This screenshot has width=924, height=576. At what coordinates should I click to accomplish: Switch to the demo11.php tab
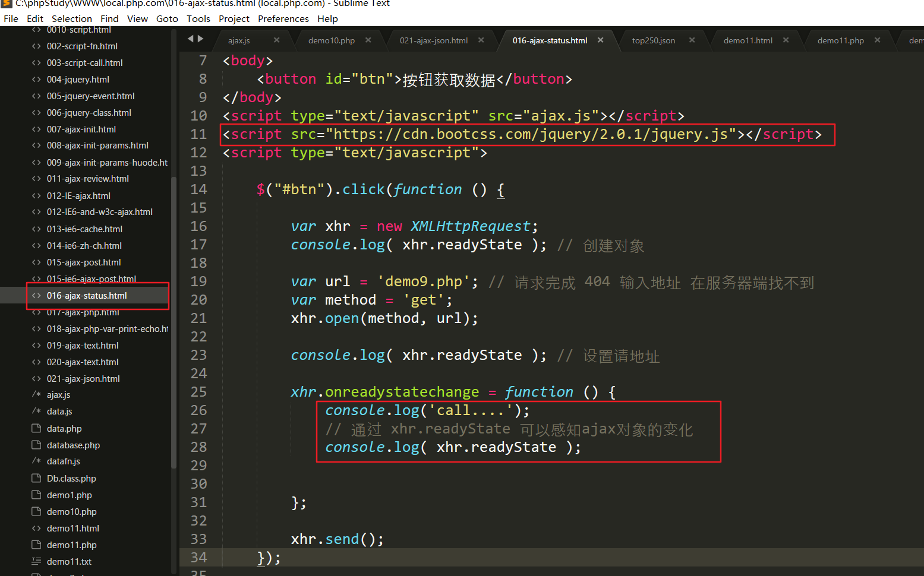[840, 40]
